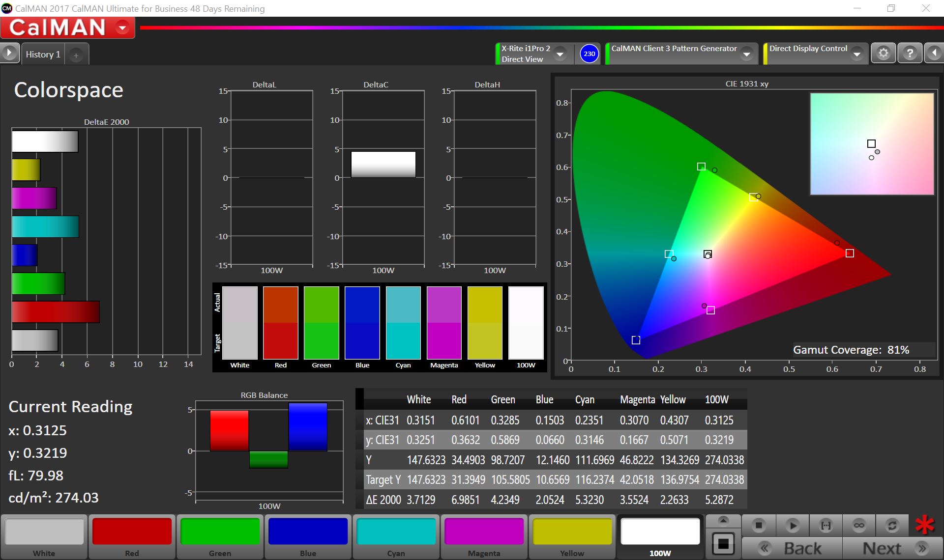Select the History 1 tab
The image size is (944, 560).
[x=43, y=55]
